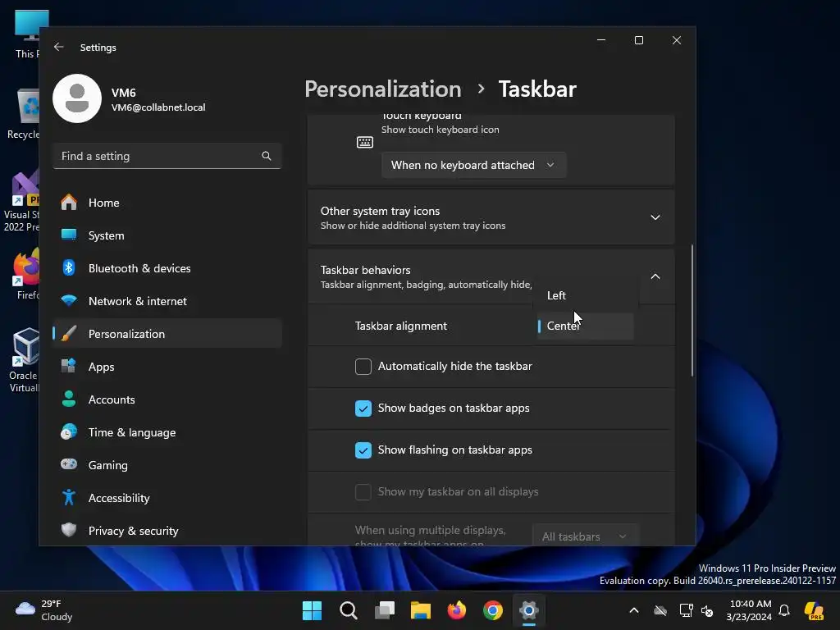Click the Settings page vertical scrollbar
Viewport: 840px width, 630px height.
(x=692, y=311)
